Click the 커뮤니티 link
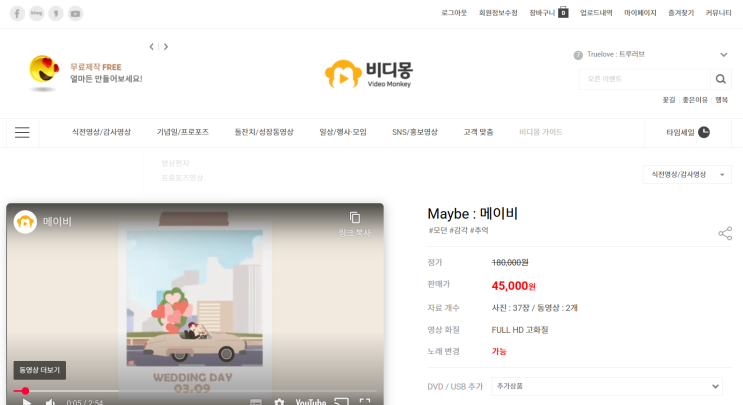The height and width of the screenshot is (405, 743). click(718, 13)
